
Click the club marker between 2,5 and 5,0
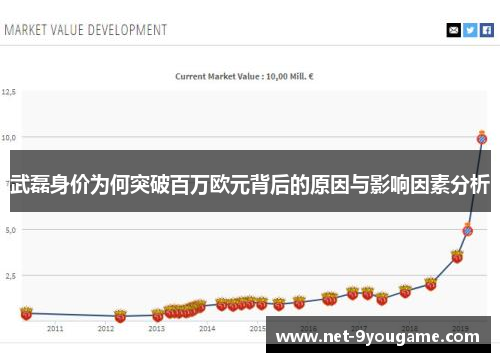coord(457,256)
